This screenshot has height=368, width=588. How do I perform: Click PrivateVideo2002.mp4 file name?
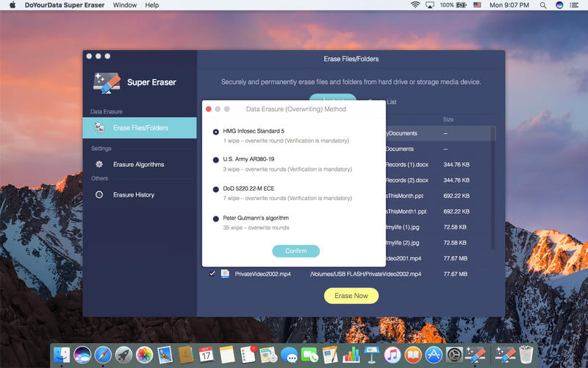[262, 274]
